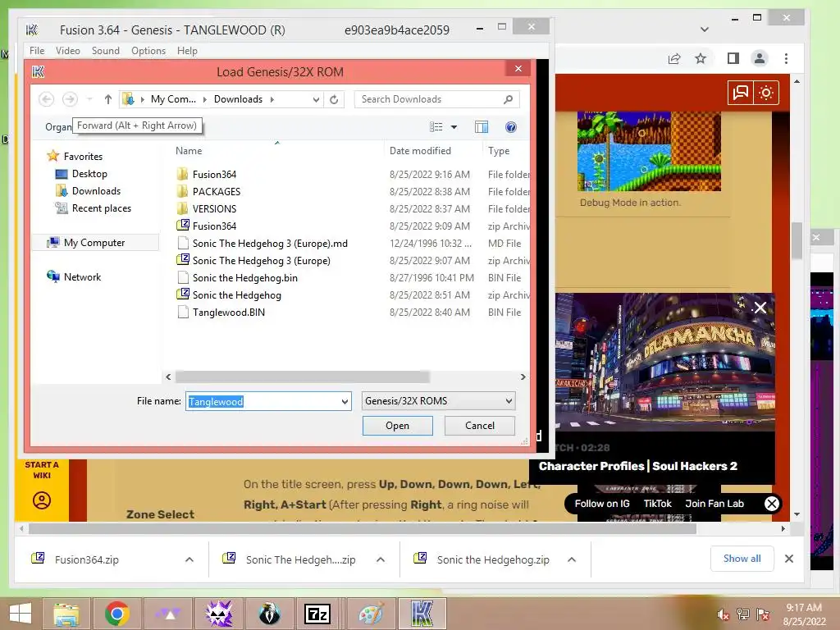Select the Fusion364 folder
The image size is (840, 630).
point(214,175)
